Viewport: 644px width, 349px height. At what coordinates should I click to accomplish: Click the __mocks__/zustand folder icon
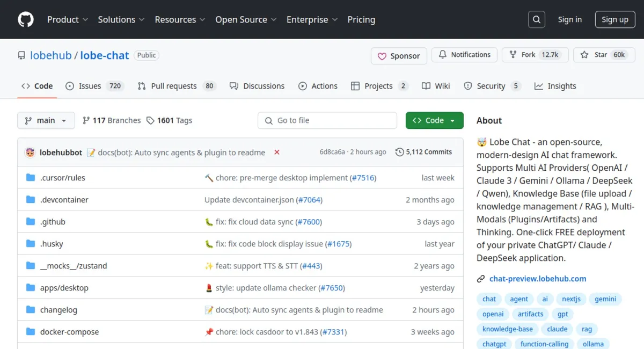pos(31,266)
